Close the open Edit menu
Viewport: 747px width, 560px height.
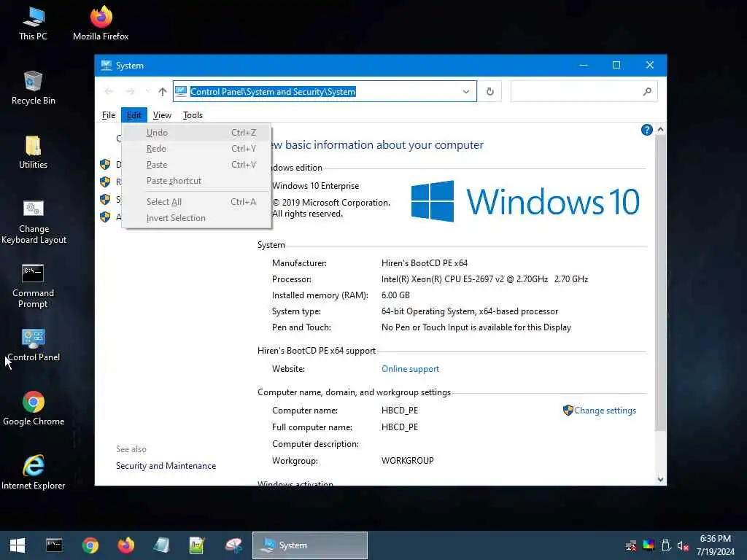(134, 114)
